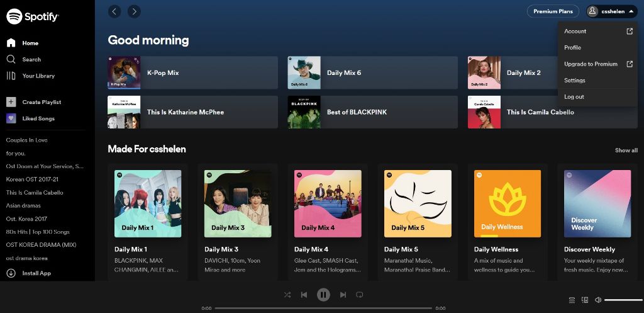
Task: Click the song progress bar
Action: (x=323, y=308)
